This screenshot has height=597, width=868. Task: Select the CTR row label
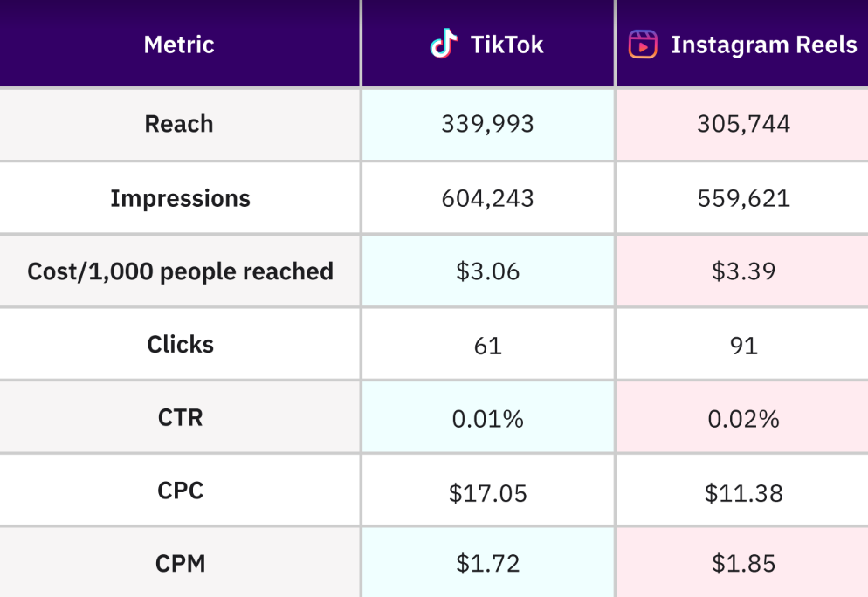pos(180,417)
